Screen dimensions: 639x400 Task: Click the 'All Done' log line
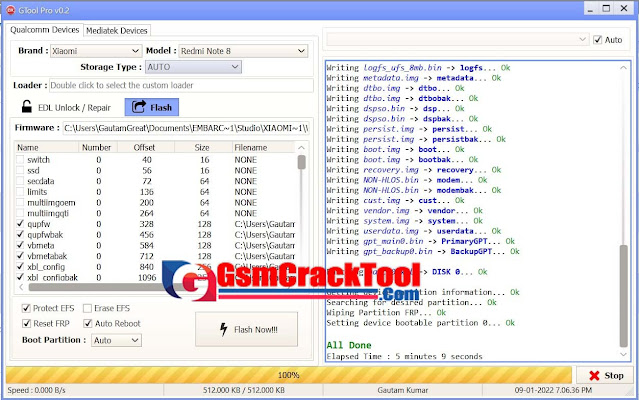(349, 345)
